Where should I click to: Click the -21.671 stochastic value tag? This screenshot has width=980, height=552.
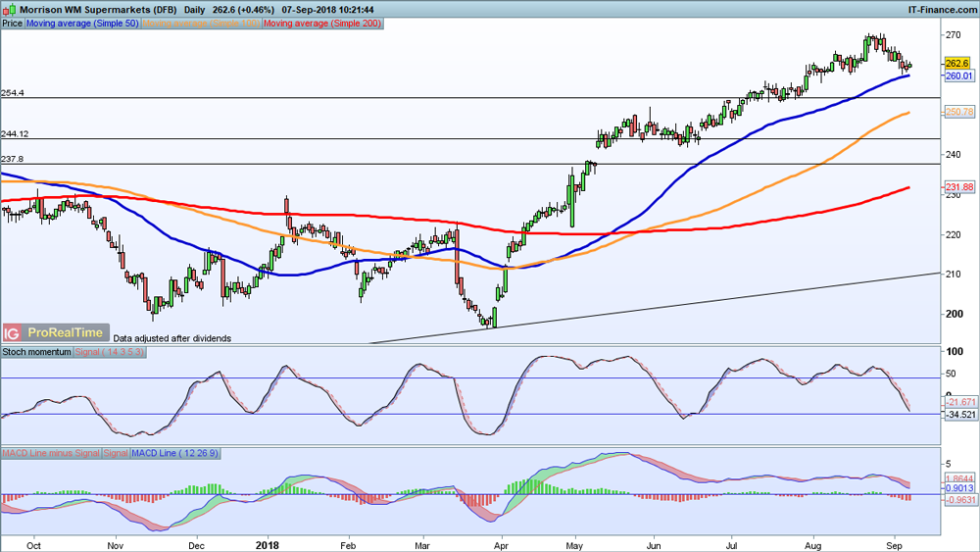[960, 402]
